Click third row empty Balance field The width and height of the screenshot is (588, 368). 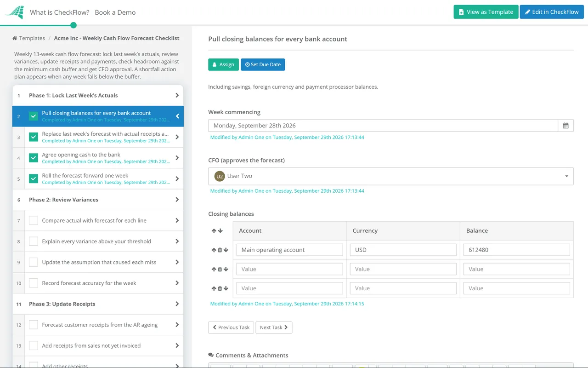pyautogui.click(x=517, y=288)
